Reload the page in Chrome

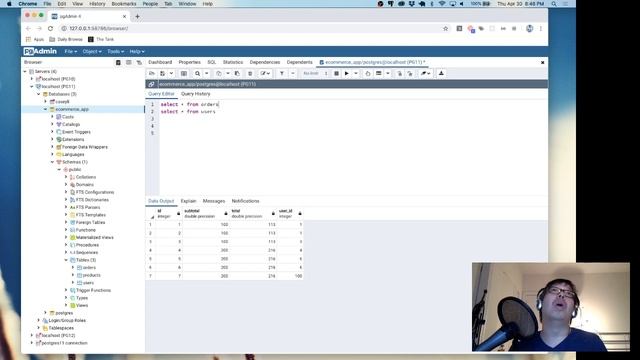[51, 29]
